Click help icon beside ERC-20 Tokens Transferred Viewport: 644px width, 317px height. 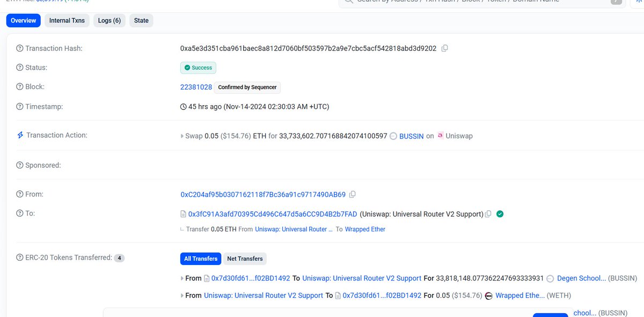(x=20, y=257)
